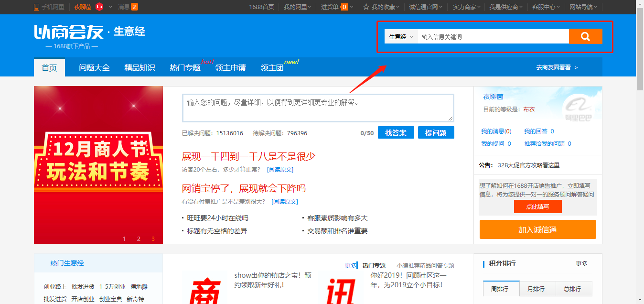Click the question input box

pyautogui.click(x=317, y=108)
